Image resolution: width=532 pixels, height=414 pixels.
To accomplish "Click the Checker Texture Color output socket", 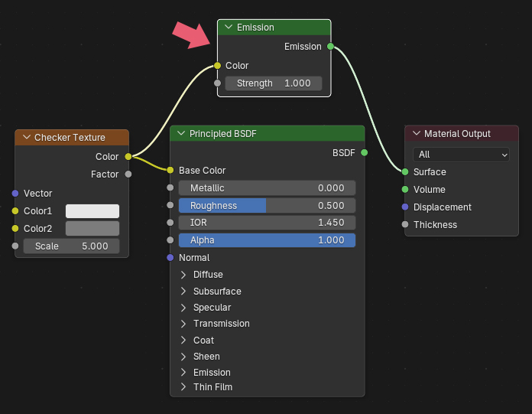I will [128, 157].
